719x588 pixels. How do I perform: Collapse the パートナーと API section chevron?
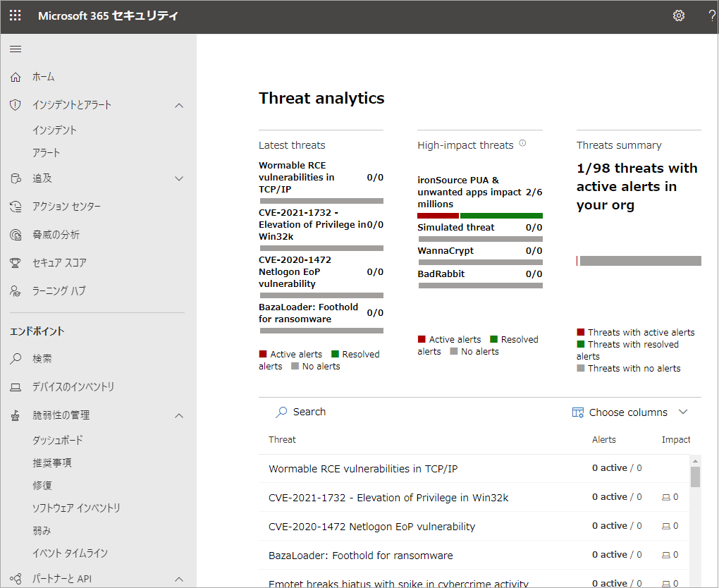pos(179,579)
